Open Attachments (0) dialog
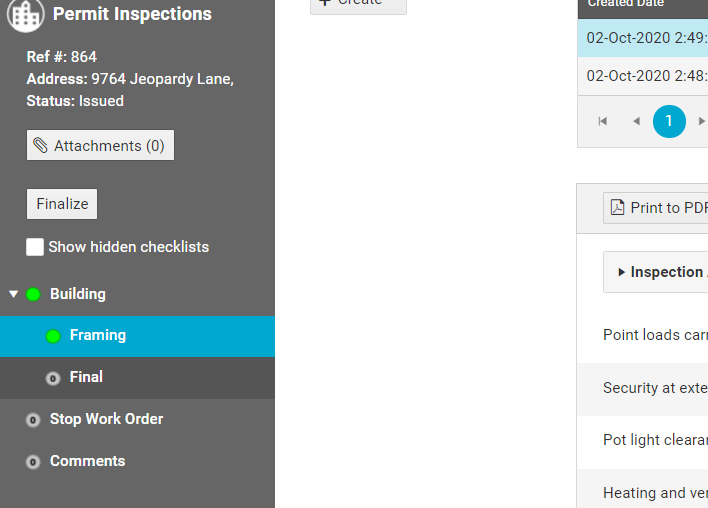This screenshot has height=508, width=708. coord(100,146)
